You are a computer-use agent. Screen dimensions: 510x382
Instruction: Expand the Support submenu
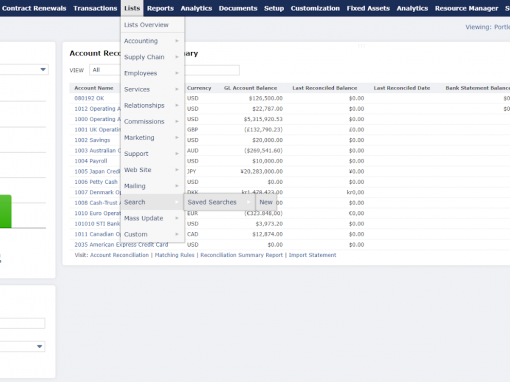[152, 154]
